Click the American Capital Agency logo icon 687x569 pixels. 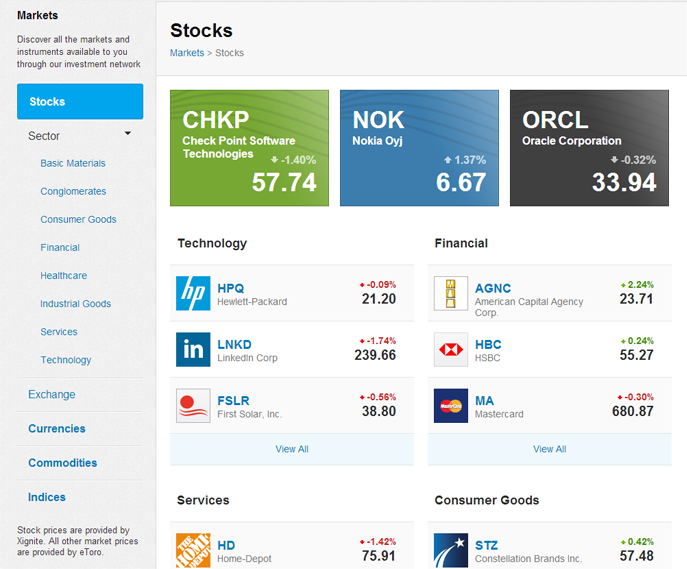[x=451, y=293]
